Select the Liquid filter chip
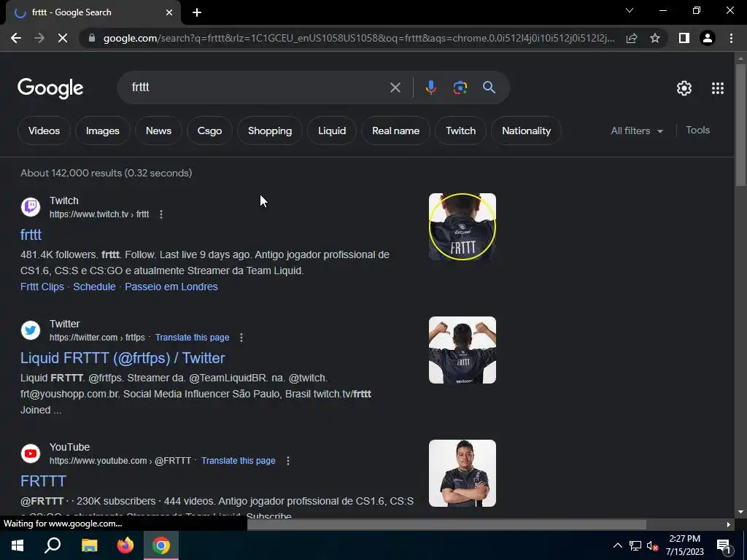This screenshot has width=747, height=560. pyautogui.click(x=332, y=131)
